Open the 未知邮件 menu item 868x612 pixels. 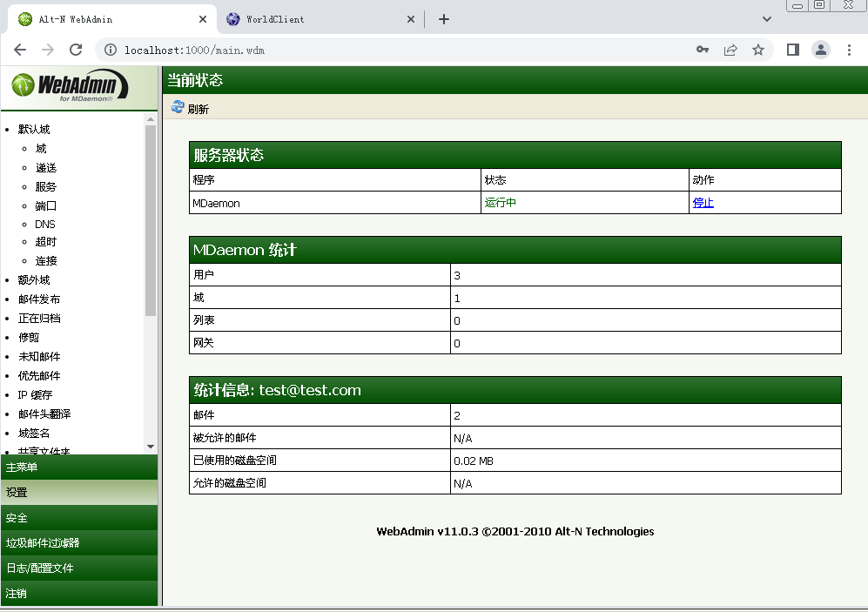39,356
